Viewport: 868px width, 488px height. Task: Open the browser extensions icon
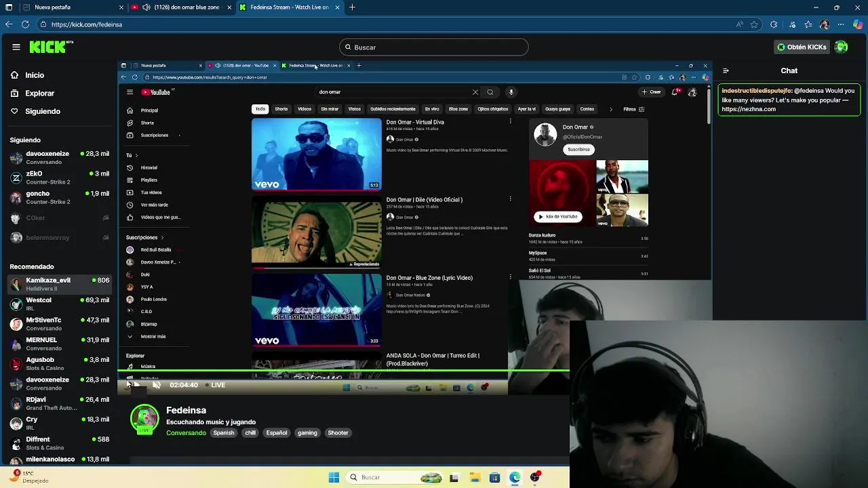click(774, 24)
